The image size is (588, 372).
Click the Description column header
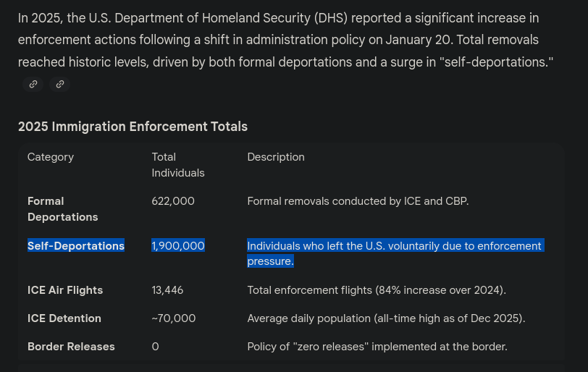276,157
